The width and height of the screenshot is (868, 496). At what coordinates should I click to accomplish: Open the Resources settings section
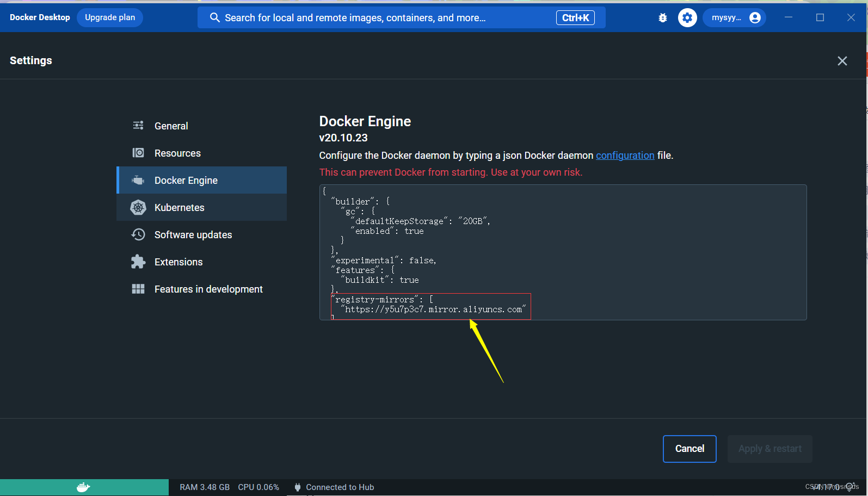[x=202, y=153]
